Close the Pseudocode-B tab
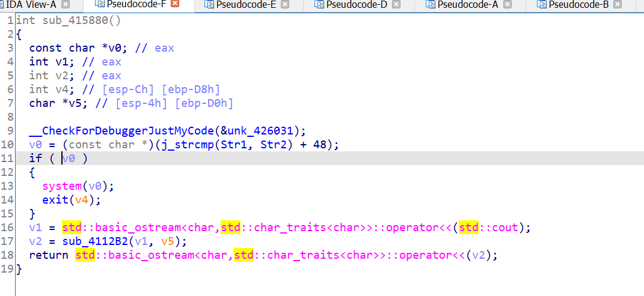The width and height of the screenshot is (644, 296). pyautogui.click(x=618, y=5)
